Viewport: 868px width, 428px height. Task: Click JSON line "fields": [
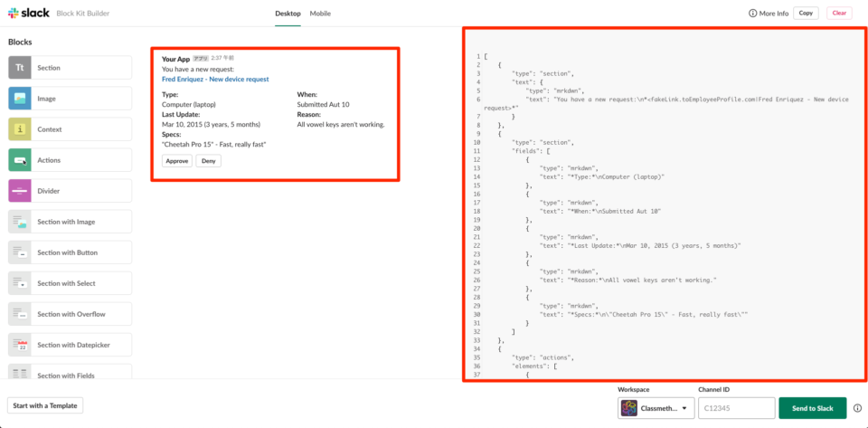[x=530, y=150]
